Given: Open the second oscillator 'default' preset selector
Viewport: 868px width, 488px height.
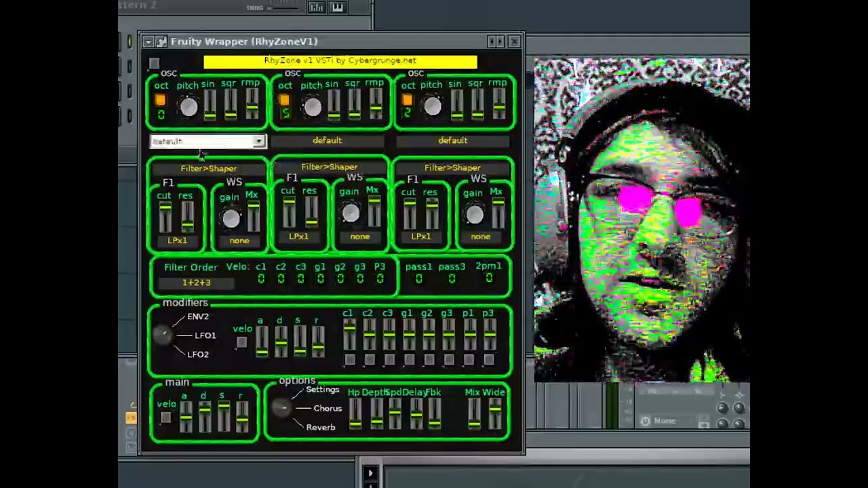Looking at the screenshot, I should (328, 140).
